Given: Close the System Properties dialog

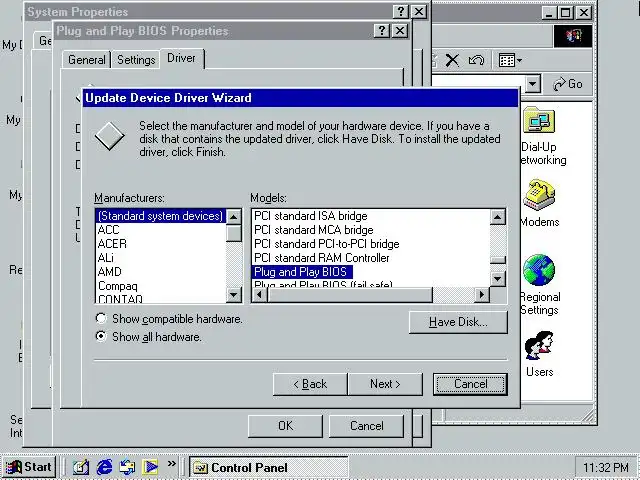Looking at the screenshot, I should (x=419, y=11).
